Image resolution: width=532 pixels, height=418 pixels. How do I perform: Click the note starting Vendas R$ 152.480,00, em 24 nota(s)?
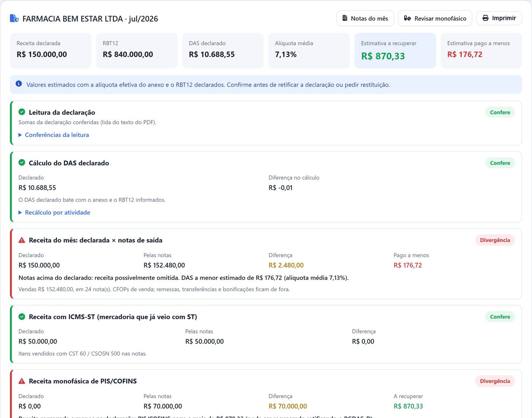click(x=154, y=289)
